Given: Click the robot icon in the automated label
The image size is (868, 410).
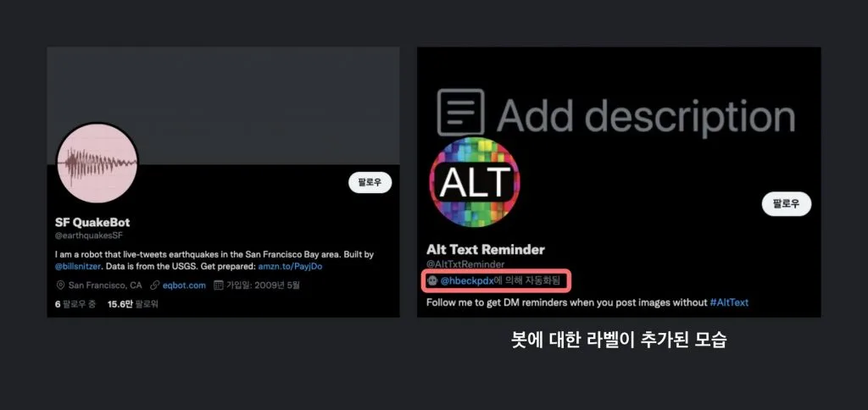Looking at the screenshot, I should pos(432,281).
